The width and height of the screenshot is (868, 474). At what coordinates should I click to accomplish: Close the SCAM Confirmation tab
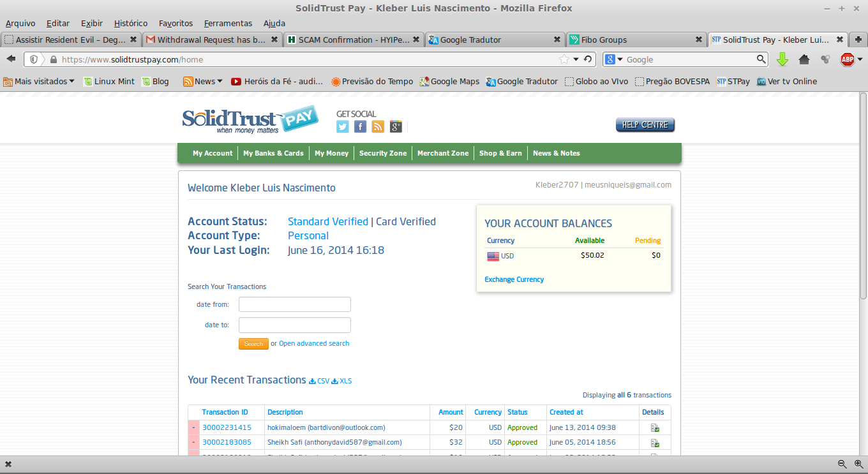tap(415, 40)
